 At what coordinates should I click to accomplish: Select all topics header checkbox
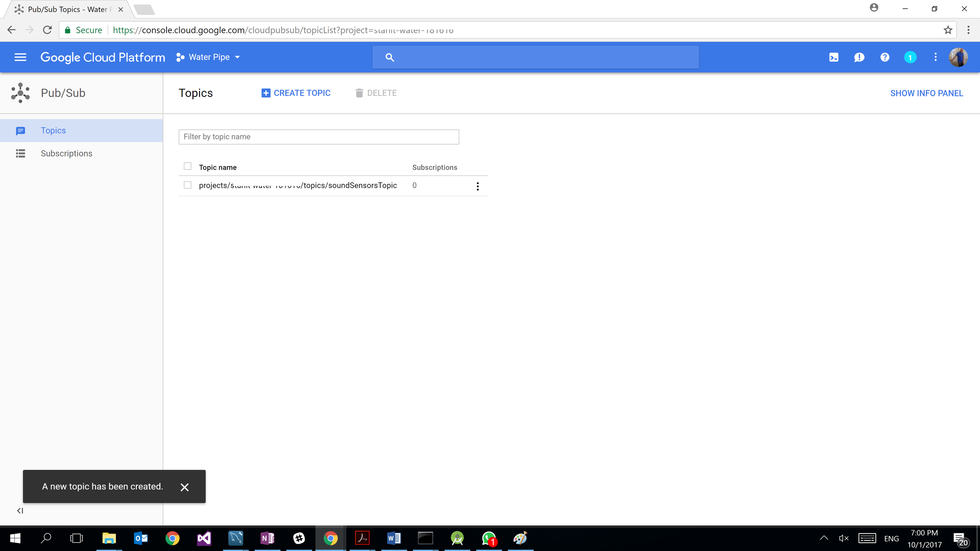pos(187,166)
